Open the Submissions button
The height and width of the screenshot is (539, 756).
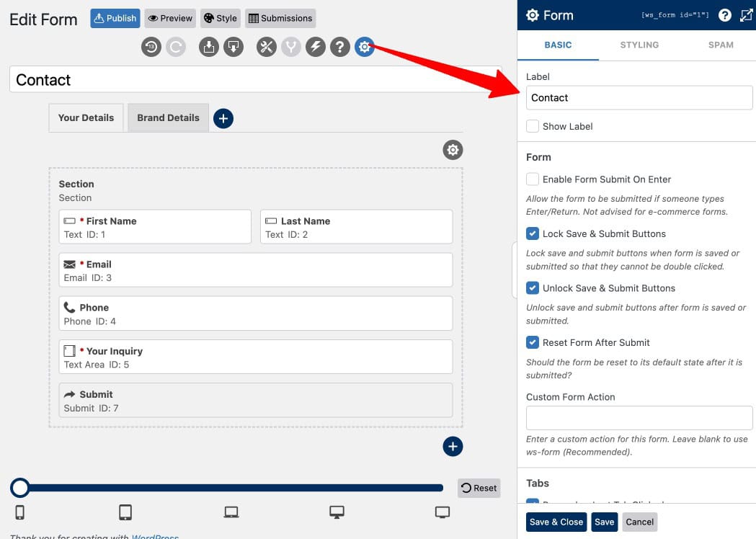(x=280, y=18)
